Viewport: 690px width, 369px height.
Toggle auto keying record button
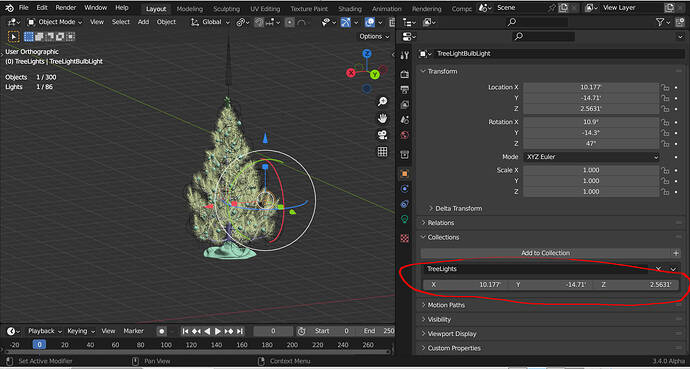pyautogui.click(x=162, y=331)
